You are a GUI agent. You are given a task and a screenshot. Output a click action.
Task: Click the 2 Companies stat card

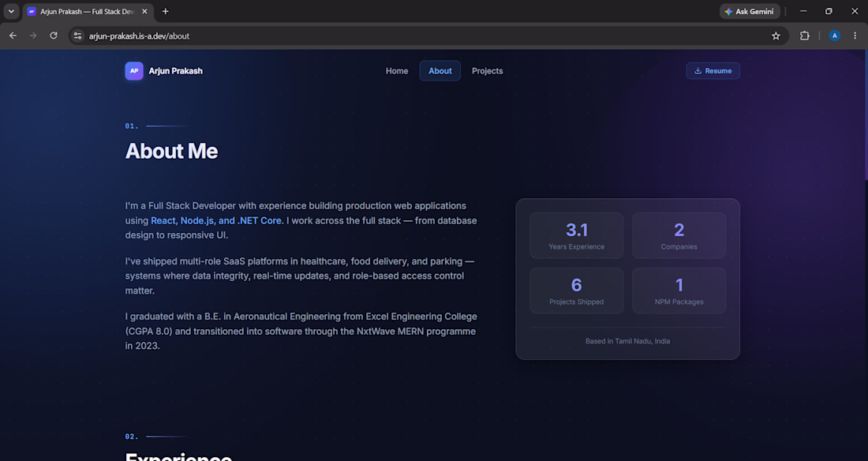679,235
